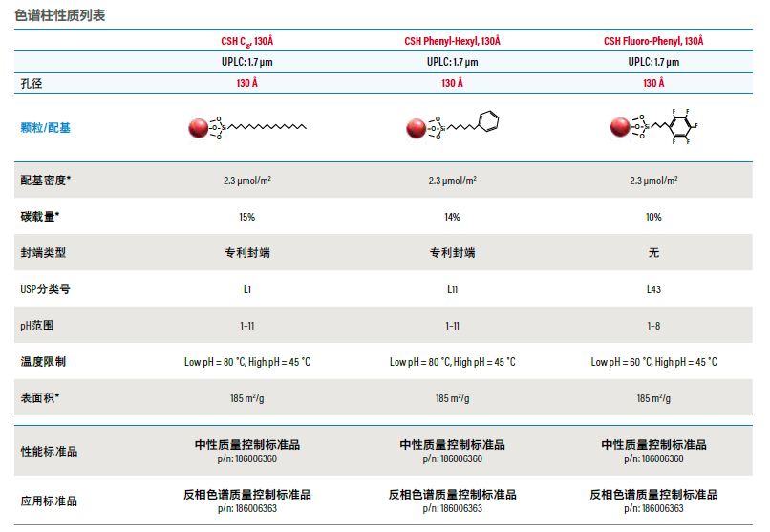Click the blue 颗粒/配基 row label

click(x=45, y=128)
